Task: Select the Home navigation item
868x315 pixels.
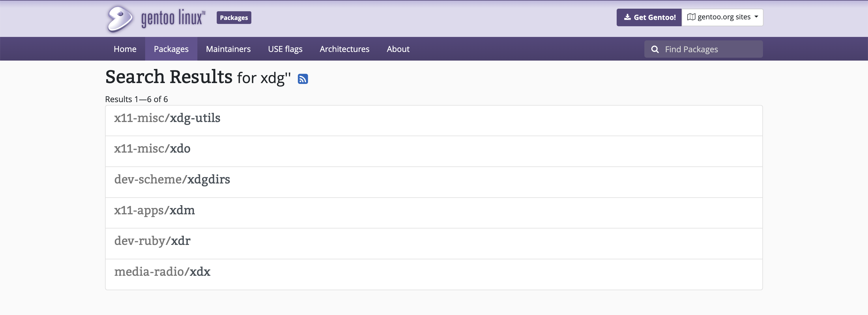Action: click(125, 49)
